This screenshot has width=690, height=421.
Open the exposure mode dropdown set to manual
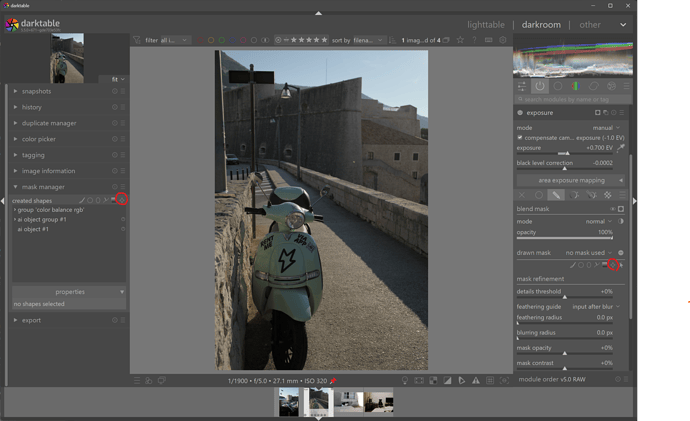603,128
